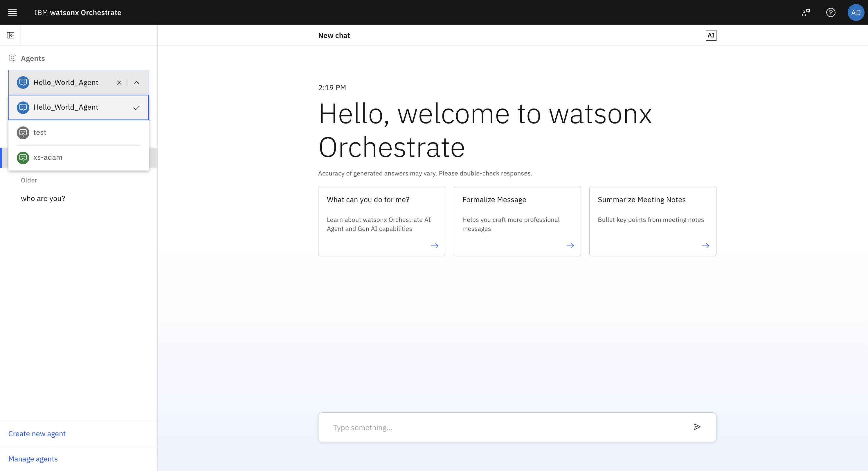Collapse the left sidebar panel
The image size is (868, 471).
pos(10,35)
